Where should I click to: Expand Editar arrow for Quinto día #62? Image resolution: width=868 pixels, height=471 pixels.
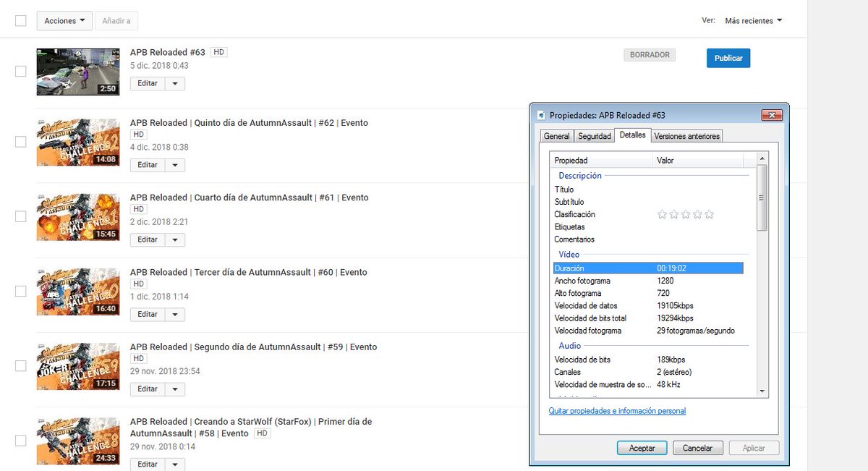click(175, 165)
